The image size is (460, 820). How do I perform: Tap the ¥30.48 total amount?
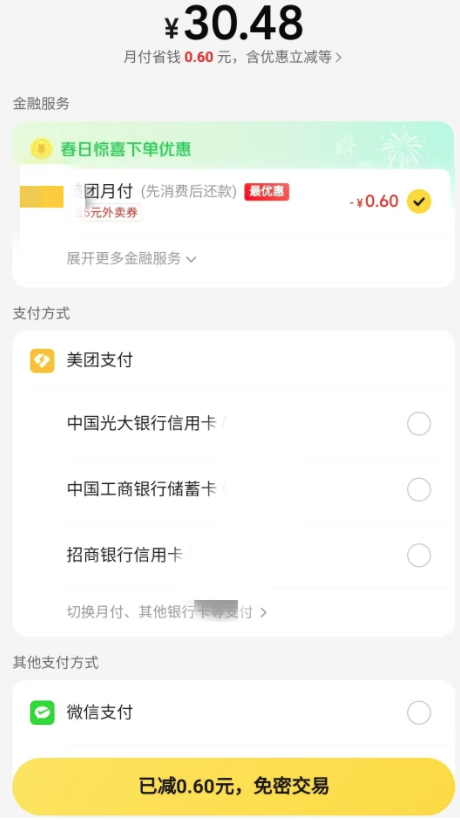tap(234, 24)
